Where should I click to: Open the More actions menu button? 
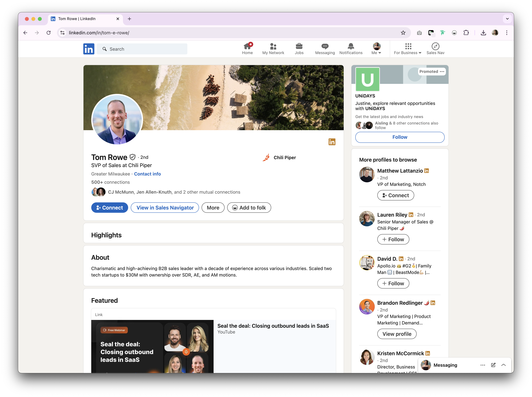pos(213,208)
